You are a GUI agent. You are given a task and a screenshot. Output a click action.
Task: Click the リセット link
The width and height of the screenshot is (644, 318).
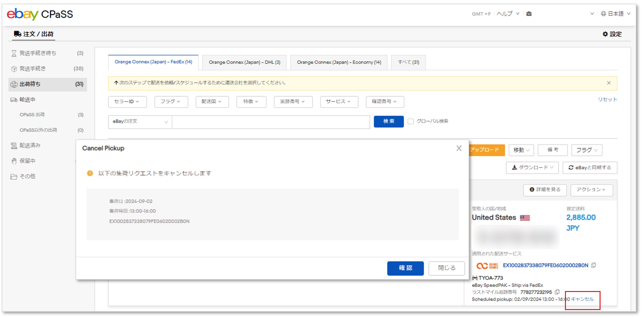coord(607,99)
